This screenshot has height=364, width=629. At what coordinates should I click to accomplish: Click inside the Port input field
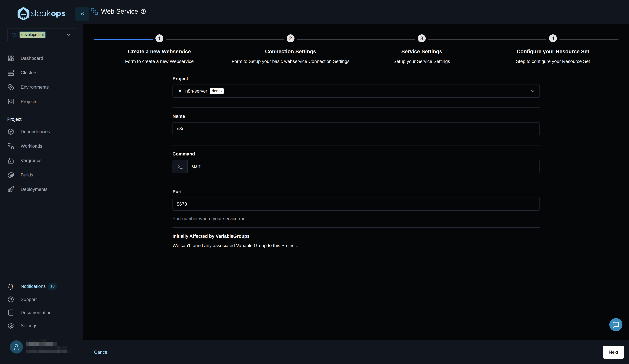pos(356,204)
